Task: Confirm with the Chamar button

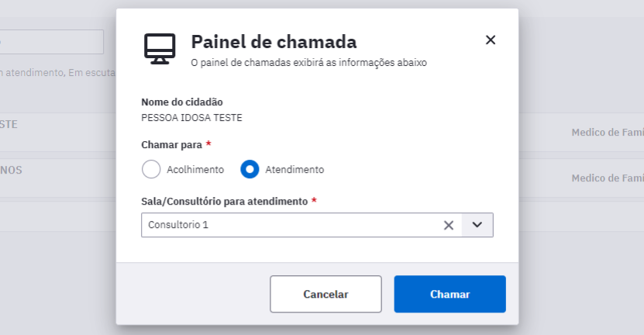Action: click(x=449, y=294)
